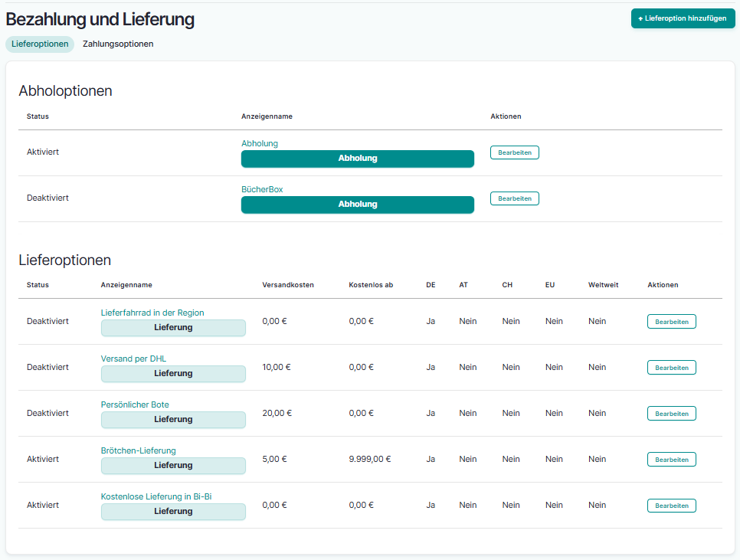Click the Lieferung badge under Versand per DHL

(x=173, y=374)
